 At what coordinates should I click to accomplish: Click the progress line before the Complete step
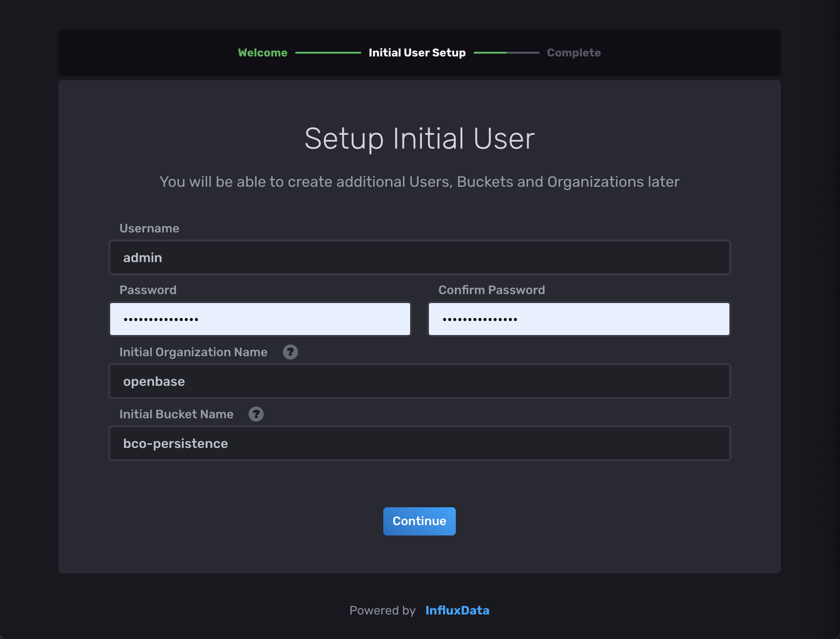(506, 53)
